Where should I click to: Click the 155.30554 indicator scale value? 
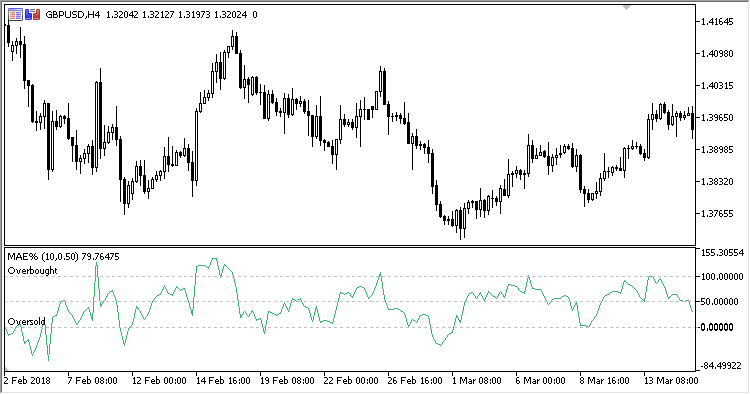click(x=721, y=253)
